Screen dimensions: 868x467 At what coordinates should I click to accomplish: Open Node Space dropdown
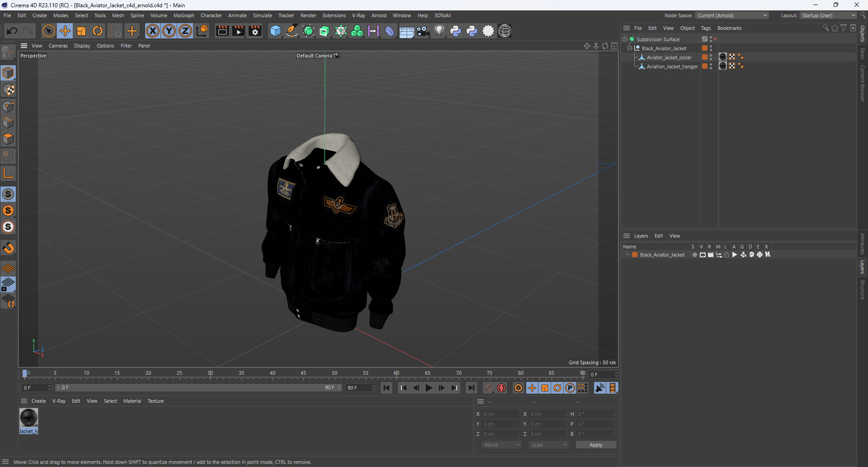[732, 15]
